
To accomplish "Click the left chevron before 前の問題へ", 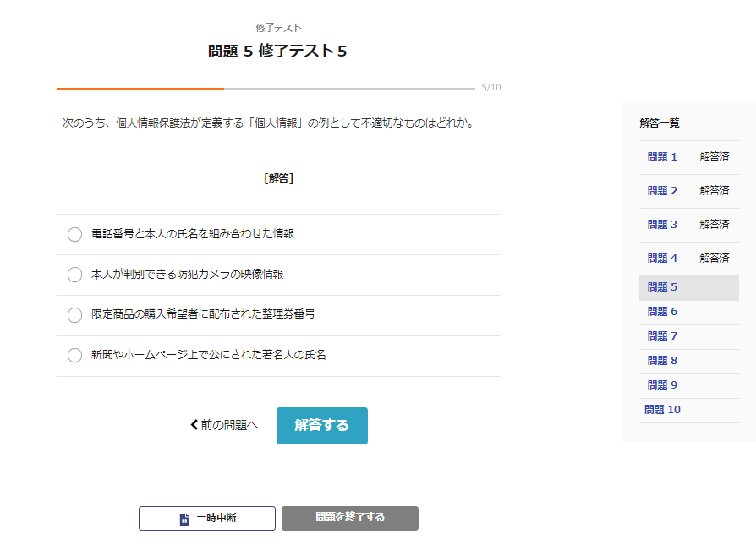I will point(194,425).
